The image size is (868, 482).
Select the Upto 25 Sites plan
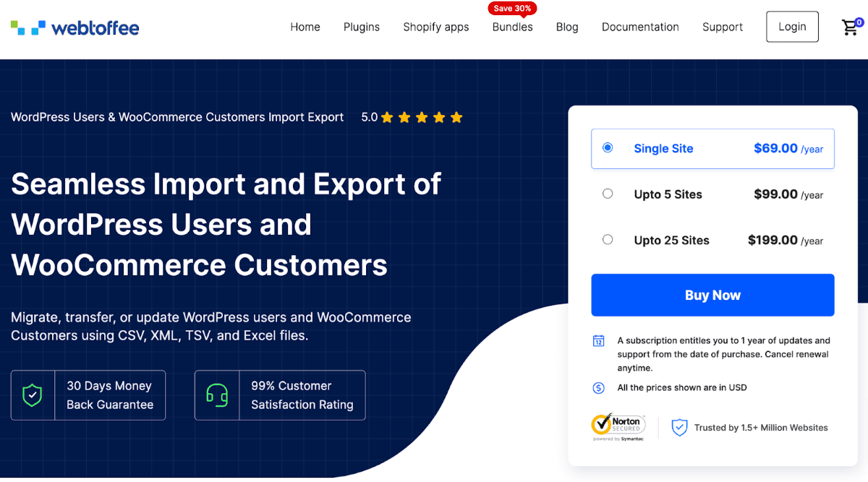click(608, 239)
